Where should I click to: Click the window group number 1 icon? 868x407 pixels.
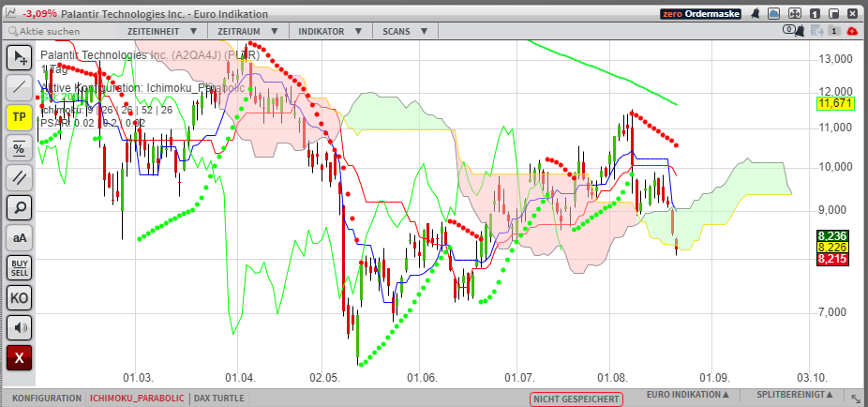(815, 14)
